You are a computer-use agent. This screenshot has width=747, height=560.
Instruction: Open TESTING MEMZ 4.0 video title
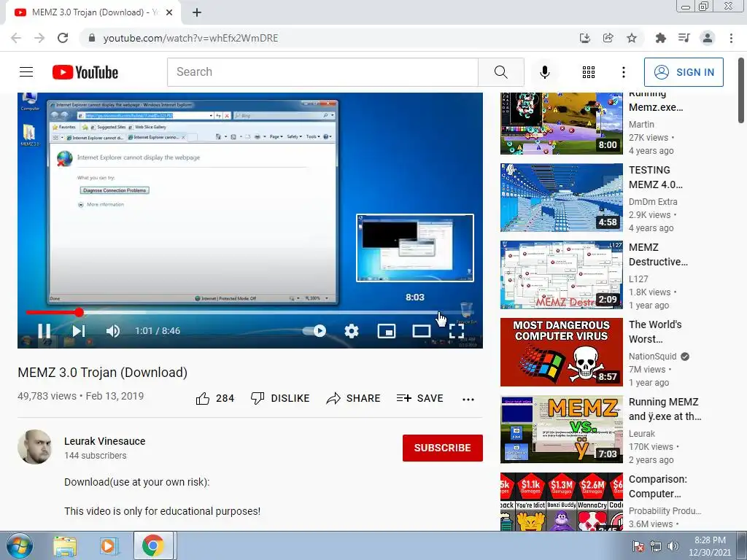coord(656,177)
